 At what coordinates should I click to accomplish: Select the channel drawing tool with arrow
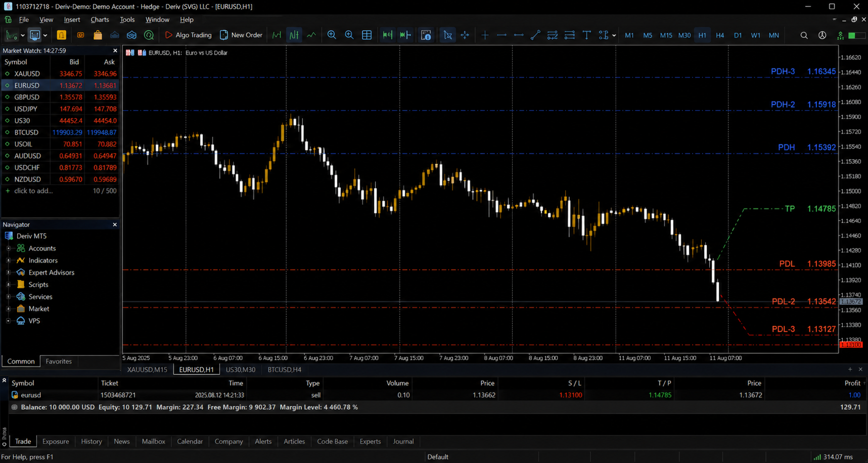click(x=553, y=35)
